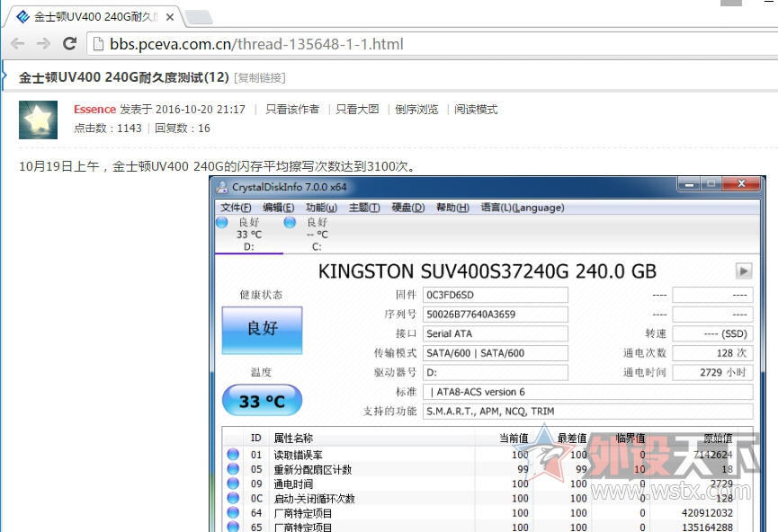Click raw value 135164288
Screen dimensions: 778x532
[x=707, y=527]
